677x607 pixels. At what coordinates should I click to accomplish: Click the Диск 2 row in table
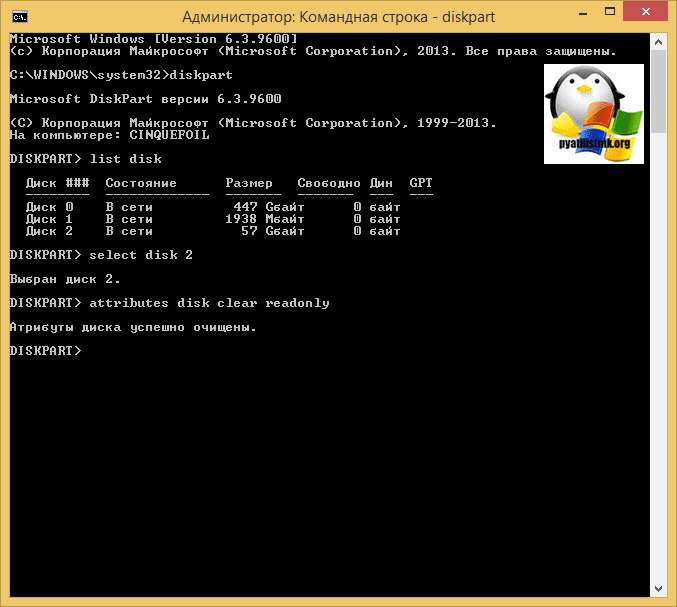point(213,231)
